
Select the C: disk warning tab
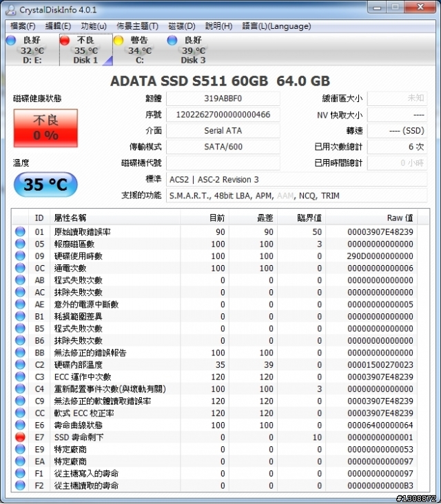point(140,50)
